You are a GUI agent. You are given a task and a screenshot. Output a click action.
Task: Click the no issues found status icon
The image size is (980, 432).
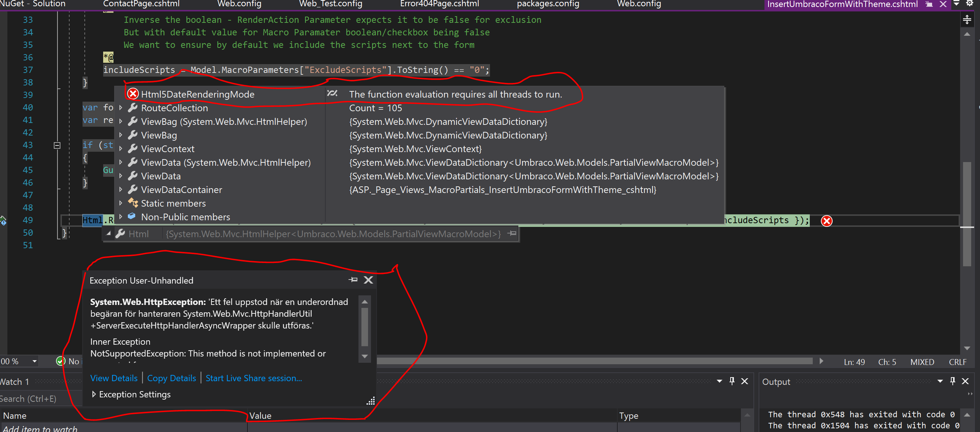60,361
